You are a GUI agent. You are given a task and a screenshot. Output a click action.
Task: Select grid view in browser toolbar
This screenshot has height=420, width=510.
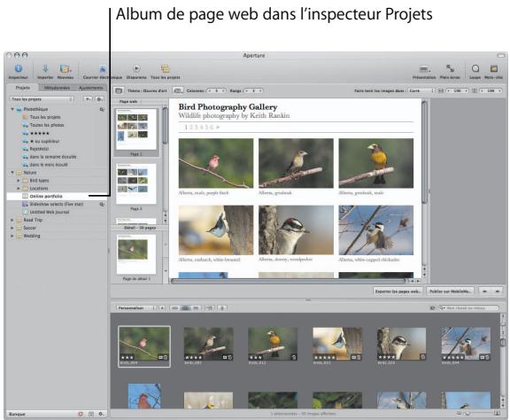click(x=185, y=307)
